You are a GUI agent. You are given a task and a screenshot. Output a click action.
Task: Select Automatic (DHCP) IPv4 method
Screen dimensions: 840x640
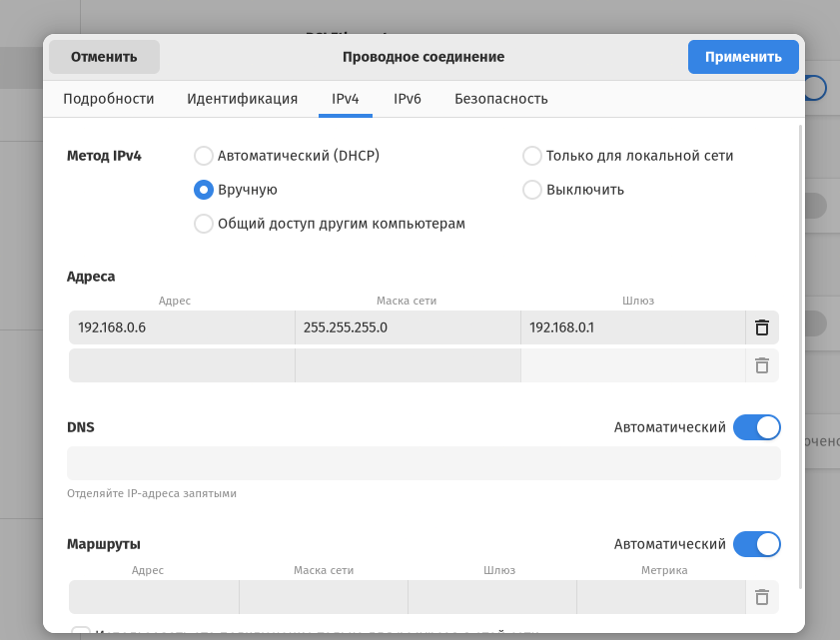coord(204,156)
